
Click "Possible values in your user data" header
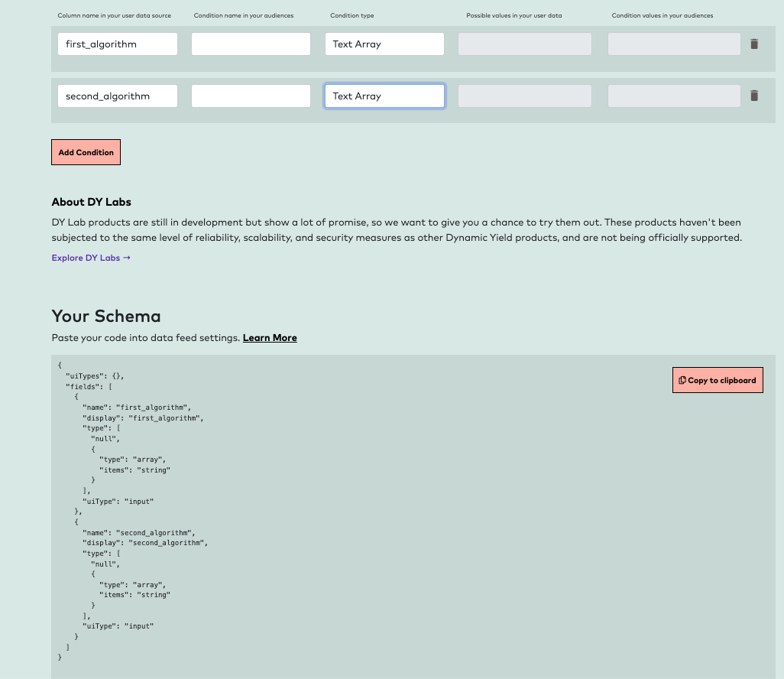[514, 15]
